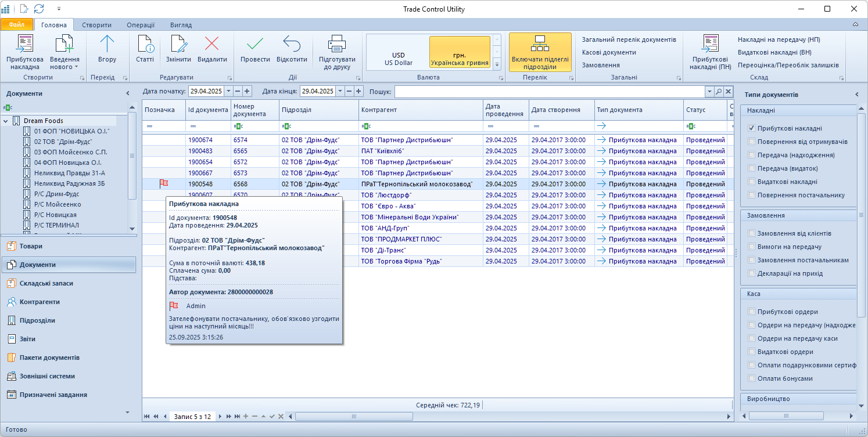
Task: Open the Призначені завдання section
Action: [69, 395]
